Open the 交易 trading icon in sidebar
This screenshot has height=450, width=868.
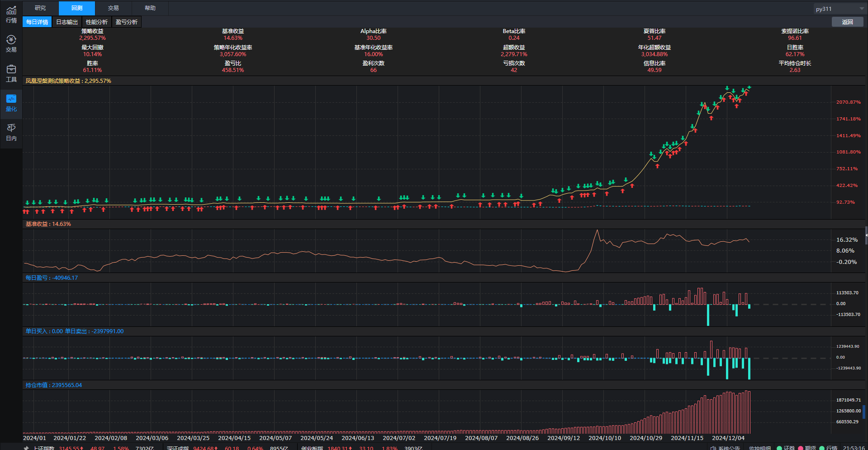click(11, 44)
